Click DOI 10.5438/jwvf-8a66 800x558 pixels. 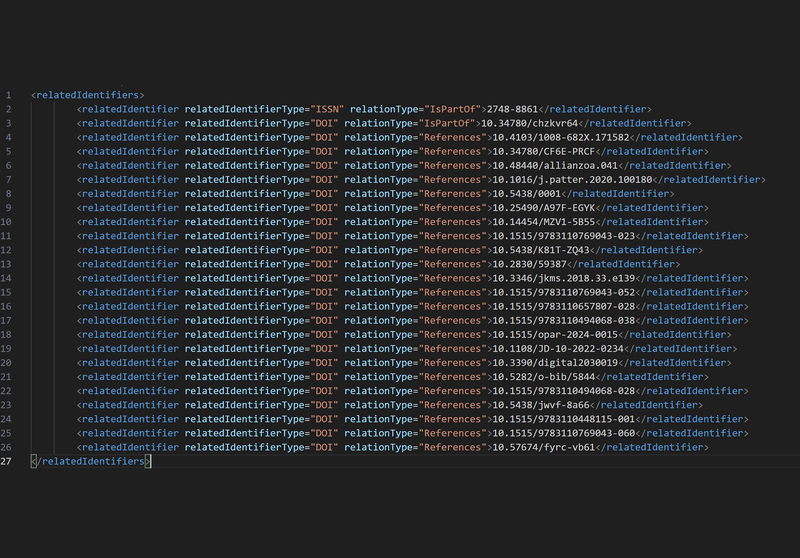click(x=541, y=405)
